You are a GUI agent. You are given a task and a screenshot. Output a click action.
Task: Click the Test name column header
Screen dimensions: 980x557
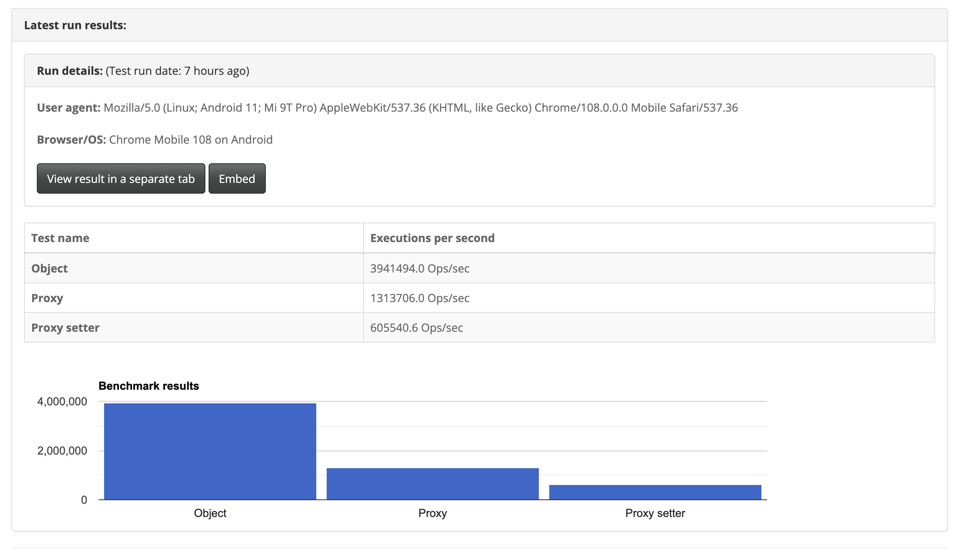point(60,238)
